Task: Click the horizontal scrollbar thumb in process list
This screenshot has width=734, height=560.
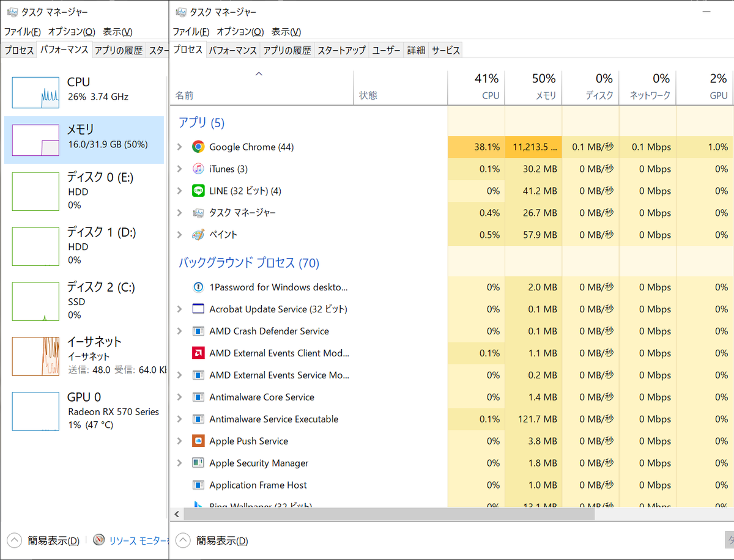Action: click(x=388, y=514)
